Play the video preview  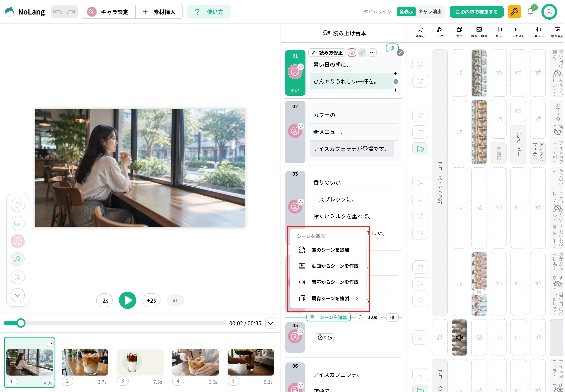(127, 300)
